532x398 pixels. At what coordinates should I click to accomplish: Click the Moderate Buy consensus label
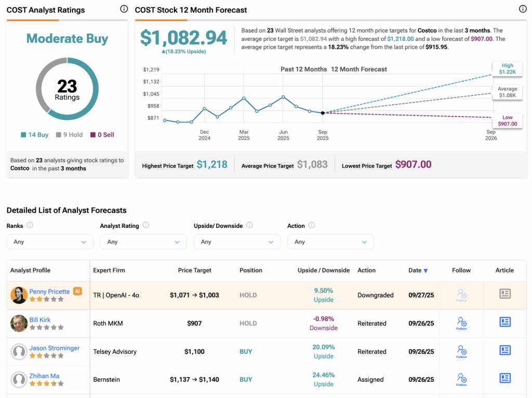tap(67, 38)
